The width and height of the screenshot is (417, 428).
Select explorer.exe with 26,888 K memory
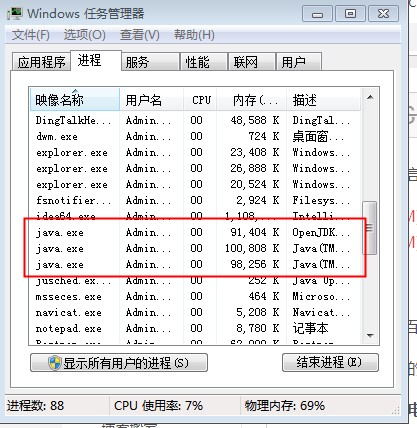(195, 168)
